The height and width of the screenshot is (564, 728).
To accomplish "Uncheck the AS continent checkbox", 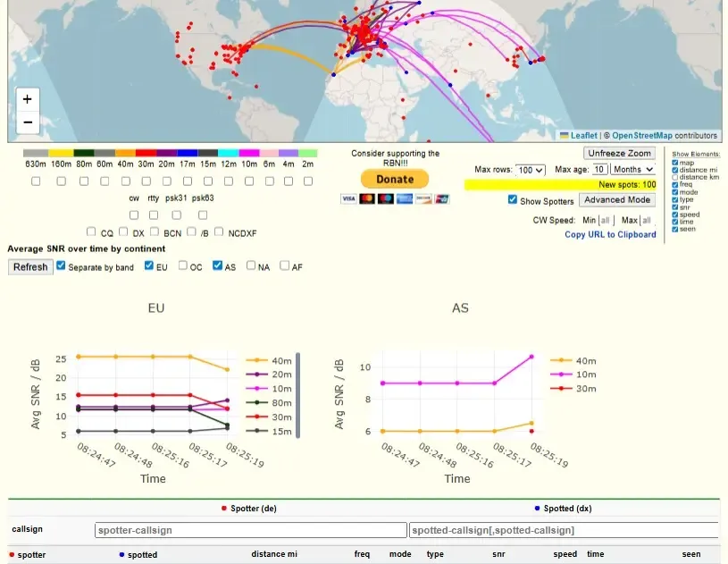I will 217,265.
